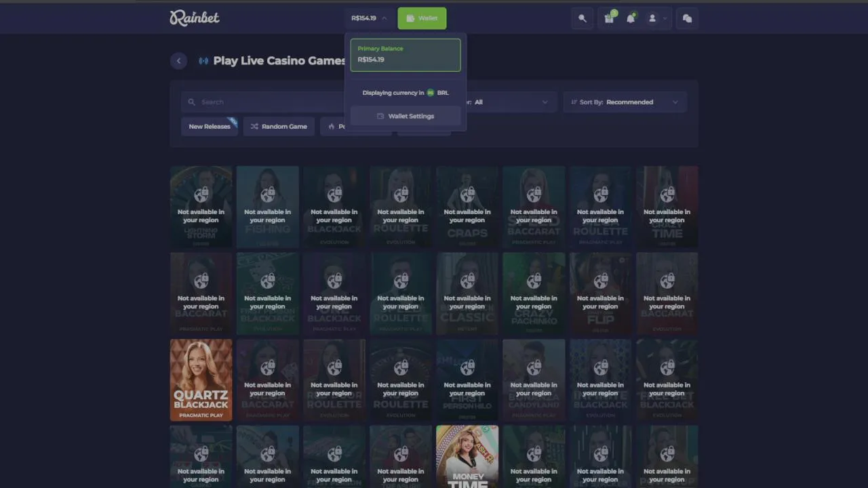Click the shuffle icon in Random Game
868x488 pixels.
click(254, 126)
